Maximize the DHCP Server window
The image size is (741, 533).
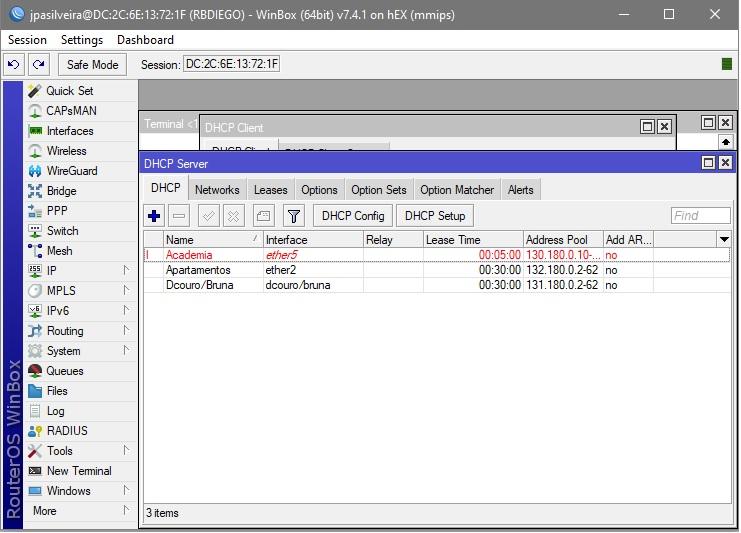pyautogui.click(x=708, y=163)
